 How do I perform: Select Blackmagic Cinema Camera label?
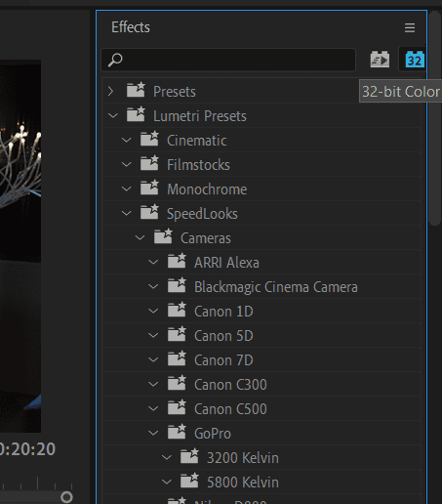(276, 287)
